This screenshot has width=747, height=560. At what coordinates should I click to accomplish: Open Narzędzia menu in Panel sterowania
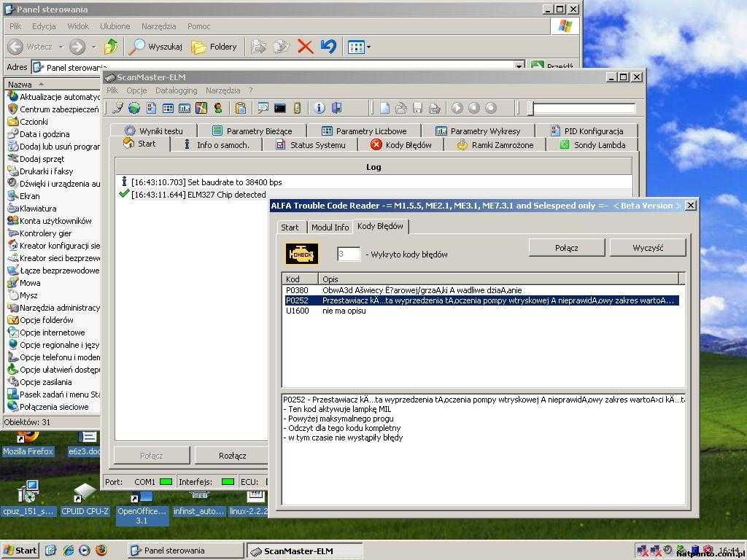coord(158,26)
